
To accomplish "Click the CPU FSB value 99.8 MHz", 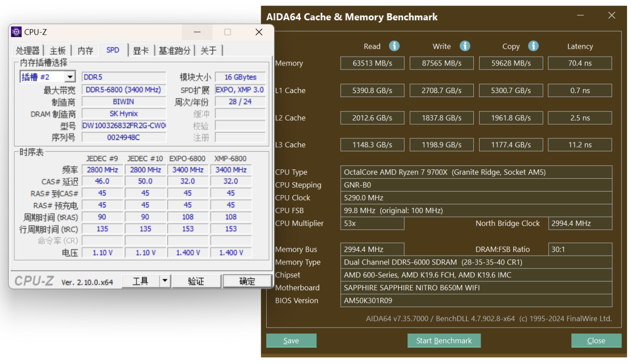I will click(x=476, y=210).
